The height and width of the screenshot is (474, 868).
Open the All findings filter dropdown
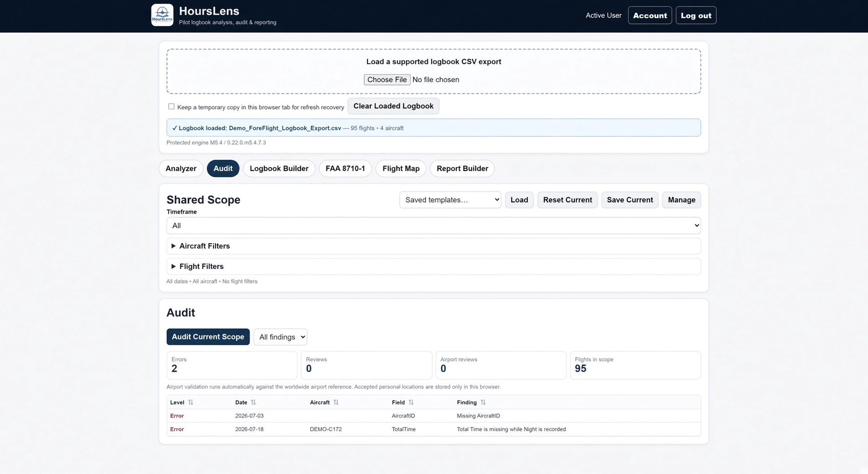tap(280, 337)
